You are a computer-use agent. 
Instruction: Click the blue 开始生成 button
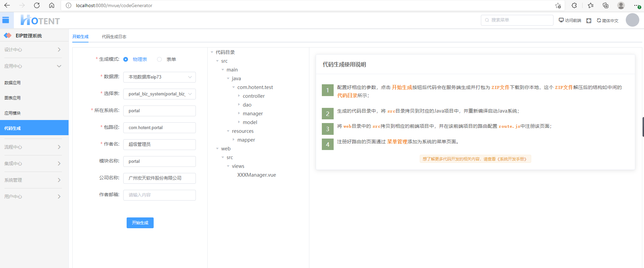click(140, 223)
